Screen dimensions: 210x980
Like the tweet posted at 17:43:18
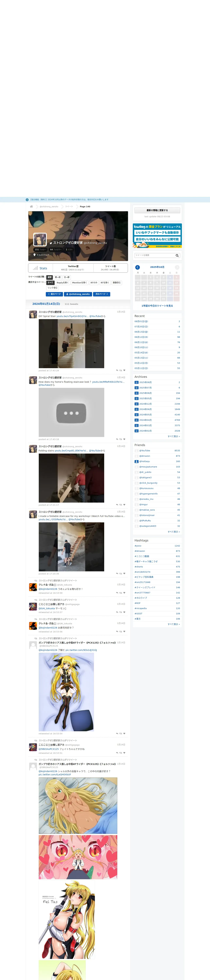[124, 439]
